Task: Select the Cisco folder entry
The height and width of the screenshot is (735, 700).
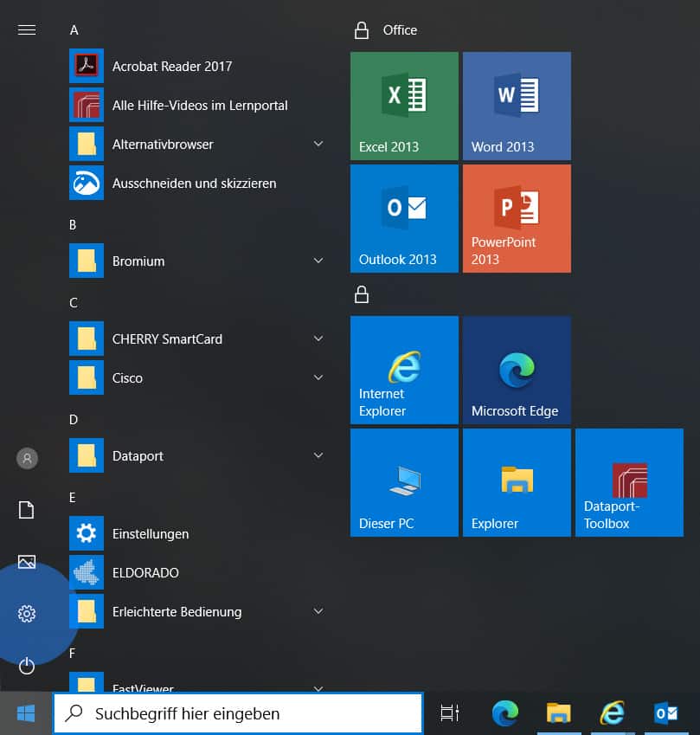Action: (196, 377)
